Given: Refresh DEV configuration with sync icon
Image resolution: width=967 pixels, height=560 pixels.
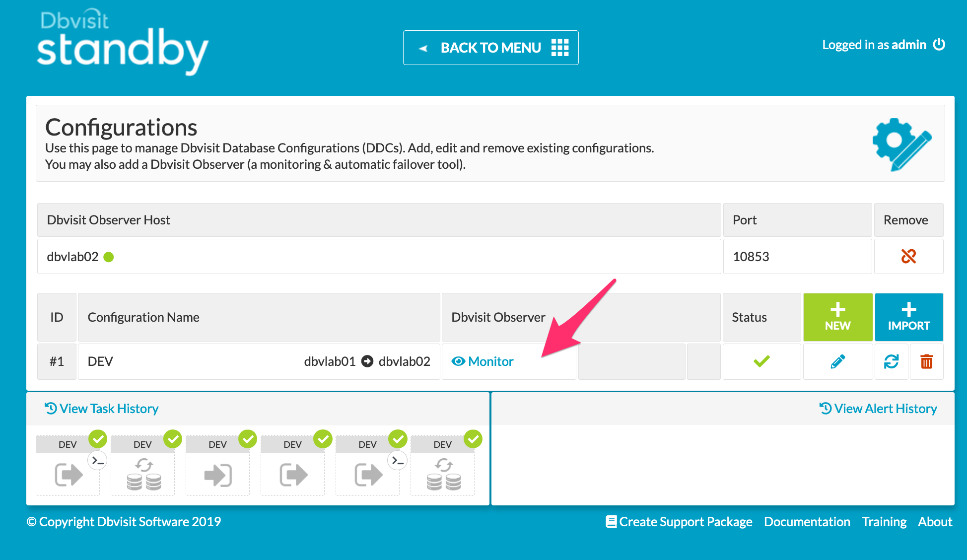Looking at the screenshot, I should tap(892, 361).
